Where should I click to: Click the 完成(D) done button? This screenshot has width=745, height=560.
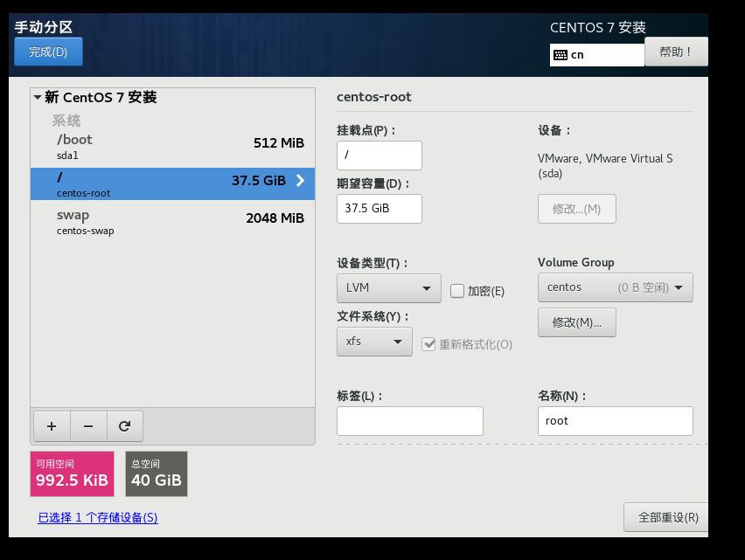pos(48,52)
